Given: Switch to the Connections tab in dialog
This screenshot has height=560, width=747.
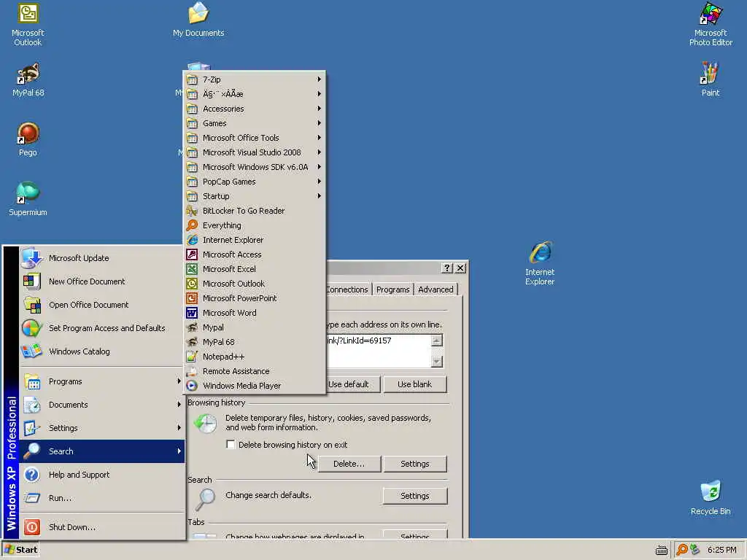Looking at the screenshot, I should click(x=348, y=289).
